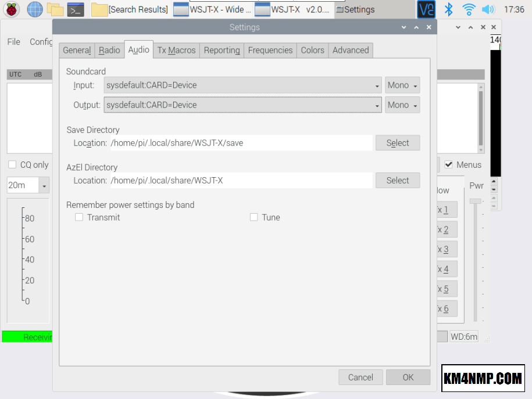Enable Transmit power memory checkbox

point(79,217)
